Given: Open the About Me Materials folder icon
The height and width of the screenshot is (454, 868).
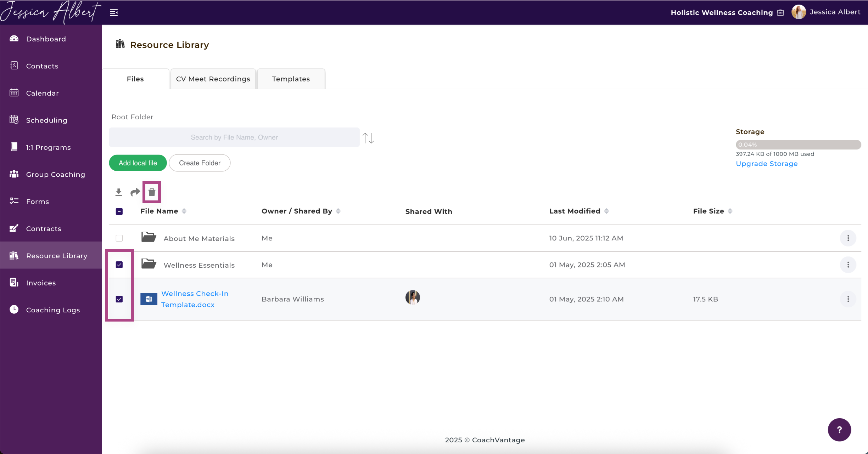Looking at the screenshot, I should (149, 237).
